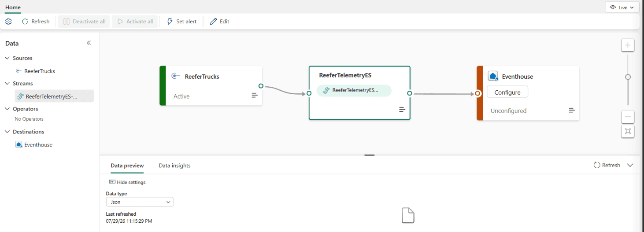This screenshot has height=232, width=644.
Task: Refresh the data preview pane
Action: (x=607, y=165)
